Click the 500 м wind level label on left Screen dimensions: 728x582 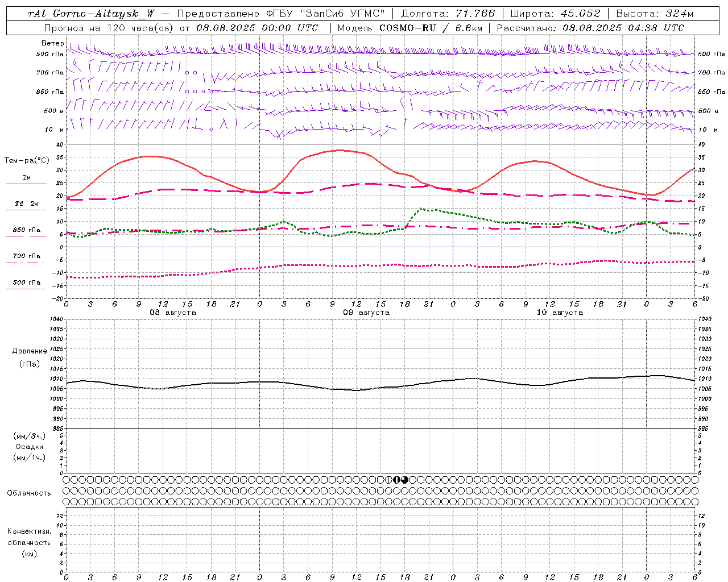tap(54, 111)
